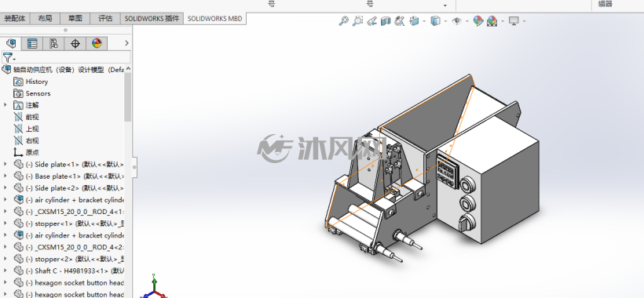This screenshot has height=298, width=644.
Task: Click the Previous View icon
Action: pos(371,21)
